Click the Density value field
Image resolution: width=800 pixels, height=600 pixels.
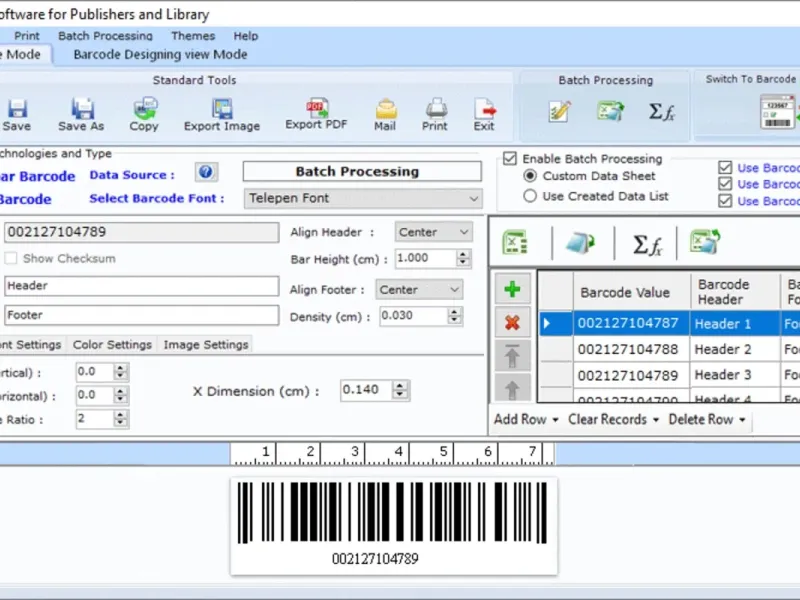point(414,316)
